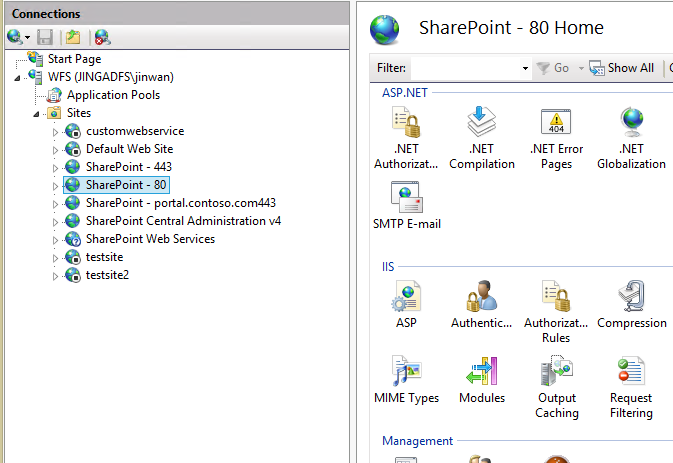Open Output Caching feature
The image size is (673, 463).
coord(557,387)
